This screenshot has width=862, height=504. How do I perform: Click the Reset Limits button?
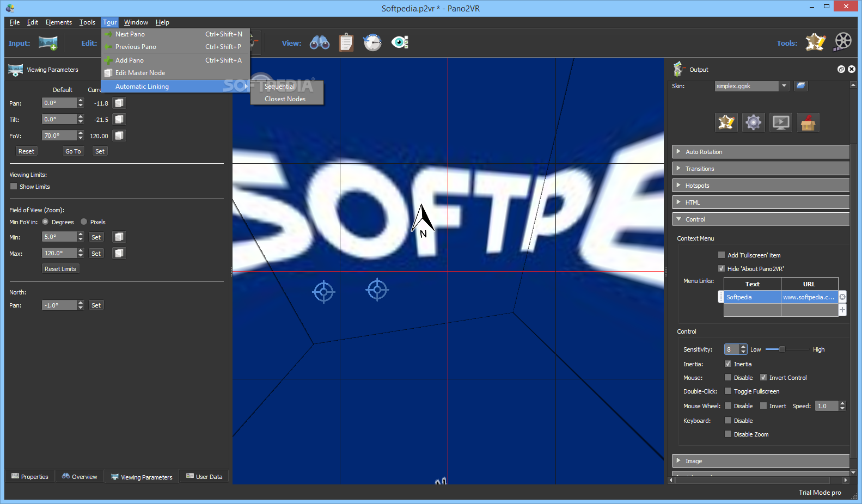click(60, 269)
